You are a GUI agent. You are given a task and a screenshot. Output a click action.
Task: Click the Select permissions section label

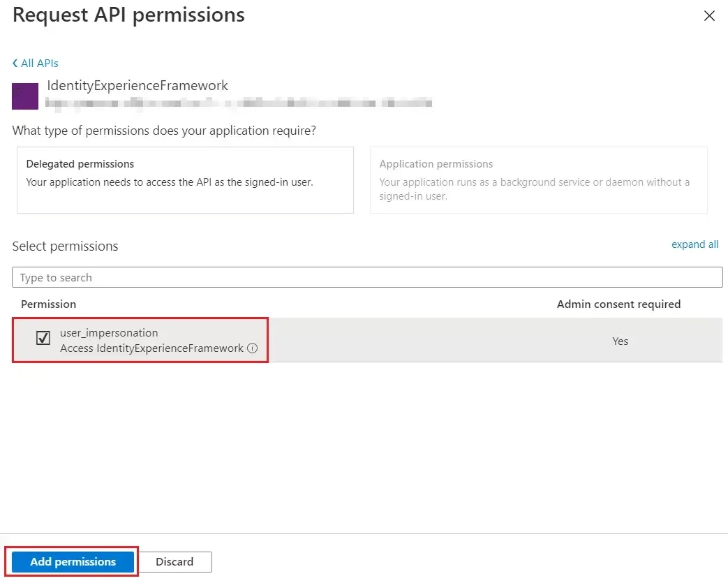[x=66, y=246]
